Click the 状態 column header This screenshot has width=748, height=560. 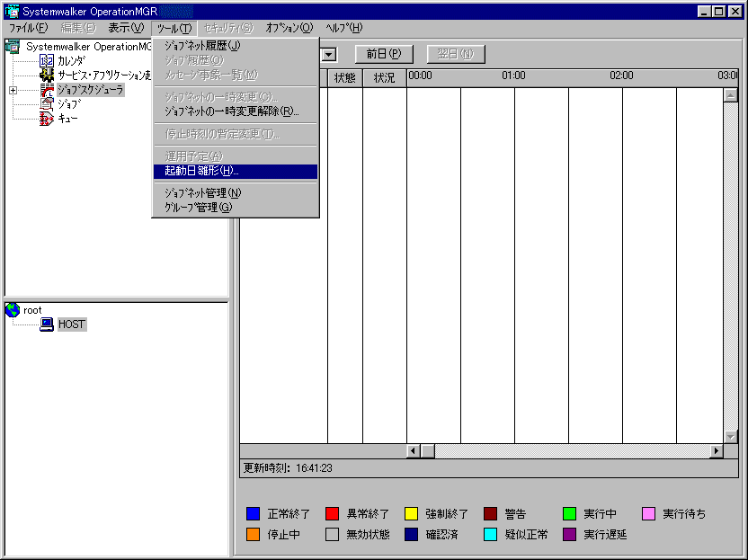(x=345, y=77)
